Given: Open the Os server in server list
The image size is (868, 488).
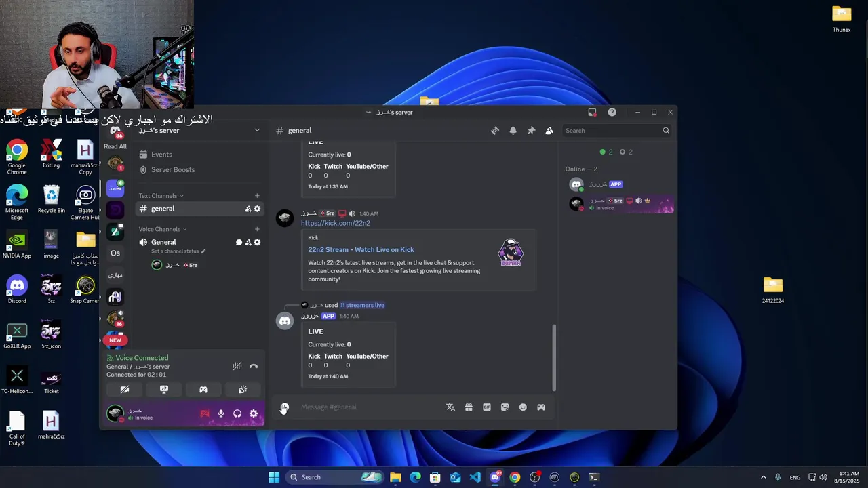Looking at the screenshot, I should [115, 253].
